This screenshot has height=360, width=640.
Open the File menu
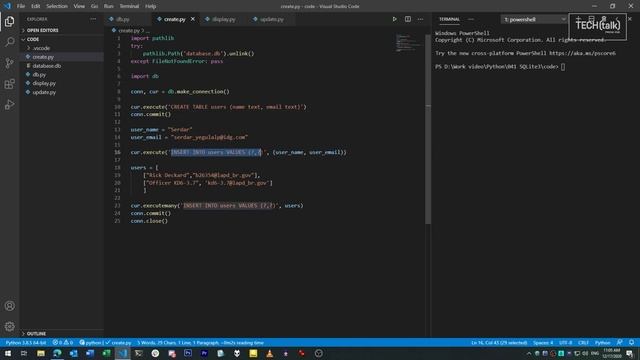21,6
